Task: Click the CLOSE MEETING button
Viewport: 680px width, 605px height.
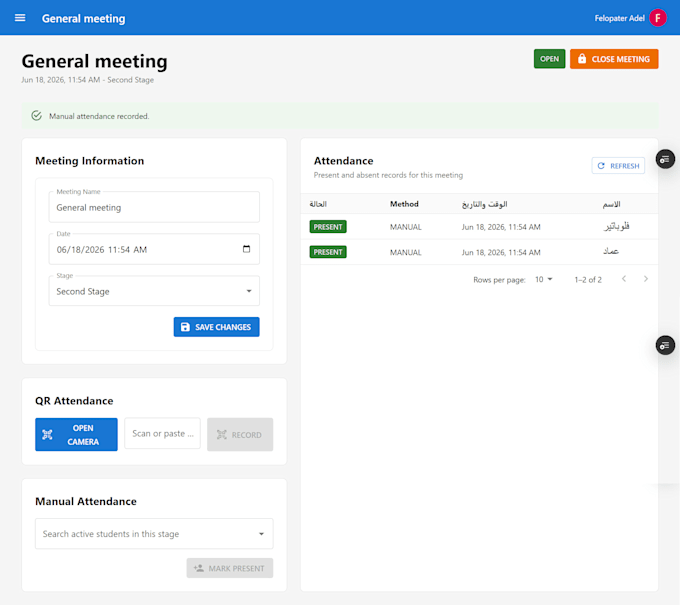Action: (614, 59)
